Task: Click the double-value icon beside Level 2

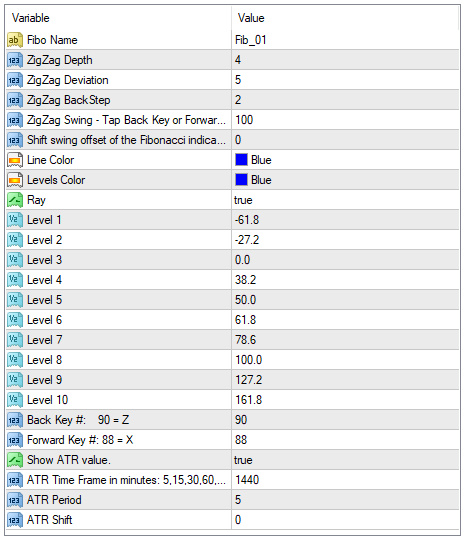Action: point(14,240)
